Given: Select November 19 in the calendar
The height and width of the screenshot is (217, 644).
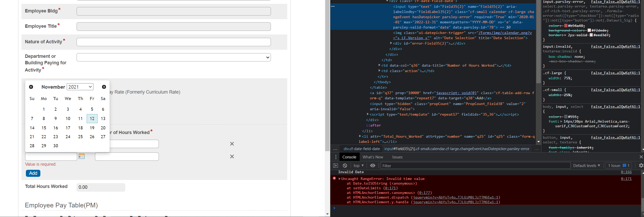Looking at the screenshot, I should 92,128.
